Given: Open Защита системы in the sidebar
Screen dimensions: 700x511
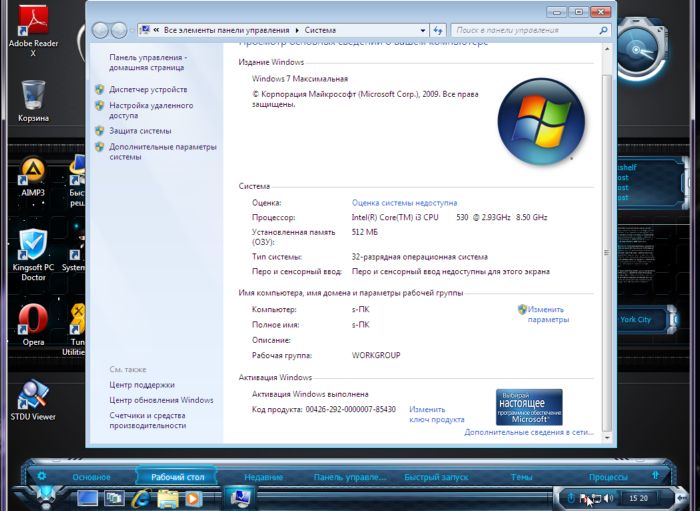Looking at the screenshot, I should [140, 131].
